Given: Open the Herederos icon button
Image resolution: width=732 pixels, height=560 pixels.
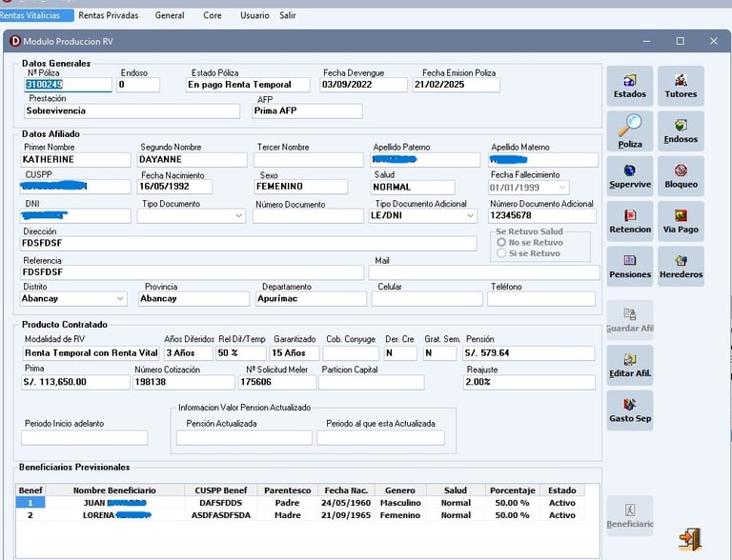Looking at the screenshot, I should 681,267.
